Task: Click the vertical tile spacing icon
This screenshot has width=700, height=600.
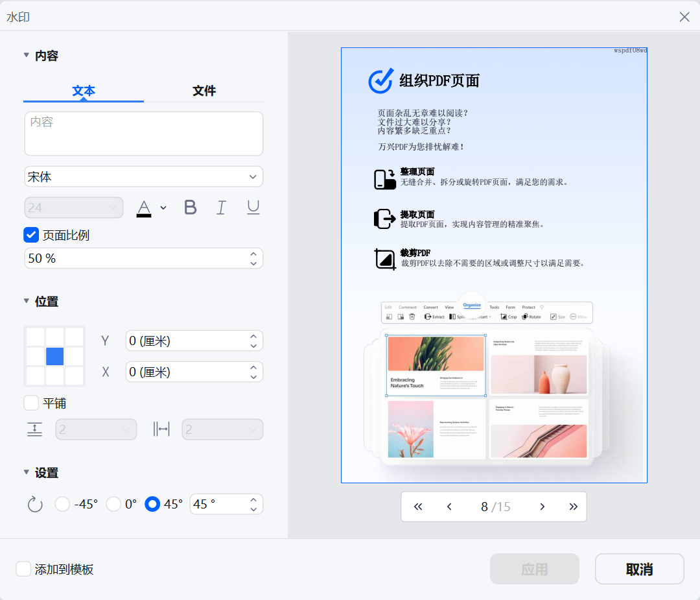Action: pos(34,429)
